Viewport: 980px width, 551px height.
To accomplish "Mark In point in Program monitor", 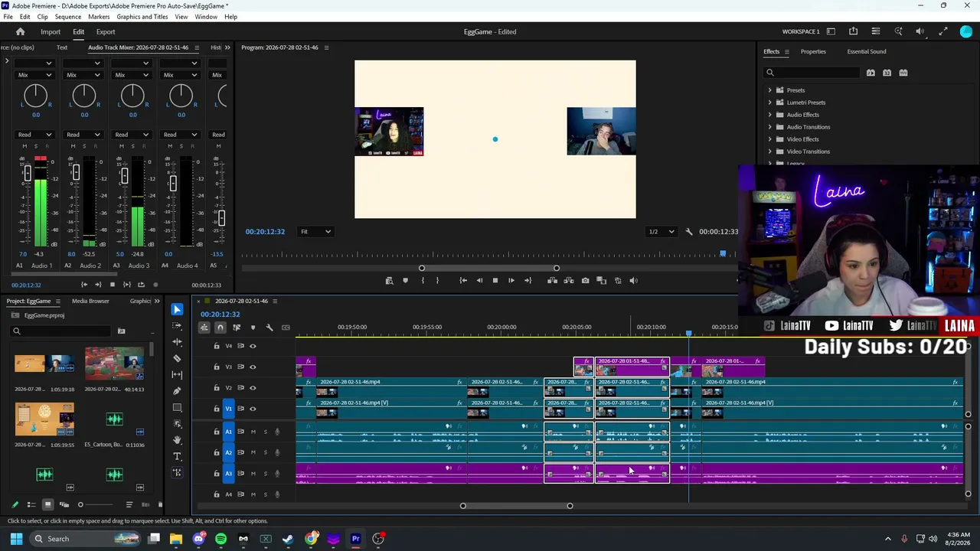I will [x=423, y=281].
